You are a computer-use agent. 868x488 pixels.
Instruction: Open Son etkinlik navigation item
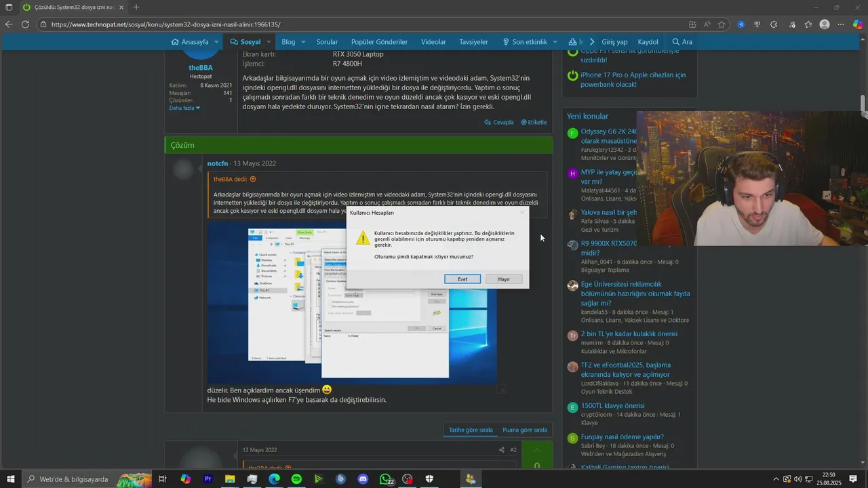pos(524,42)
